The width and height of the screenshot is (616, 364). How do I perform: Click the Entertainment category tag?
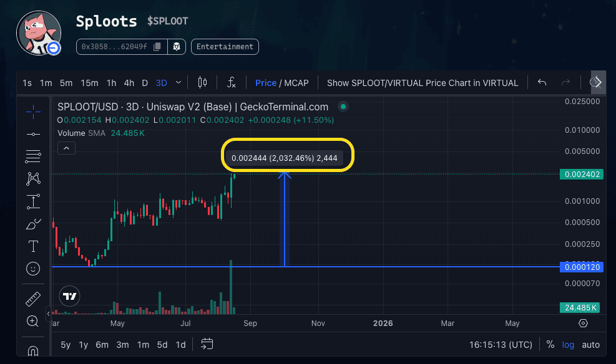tap(225, 47)
